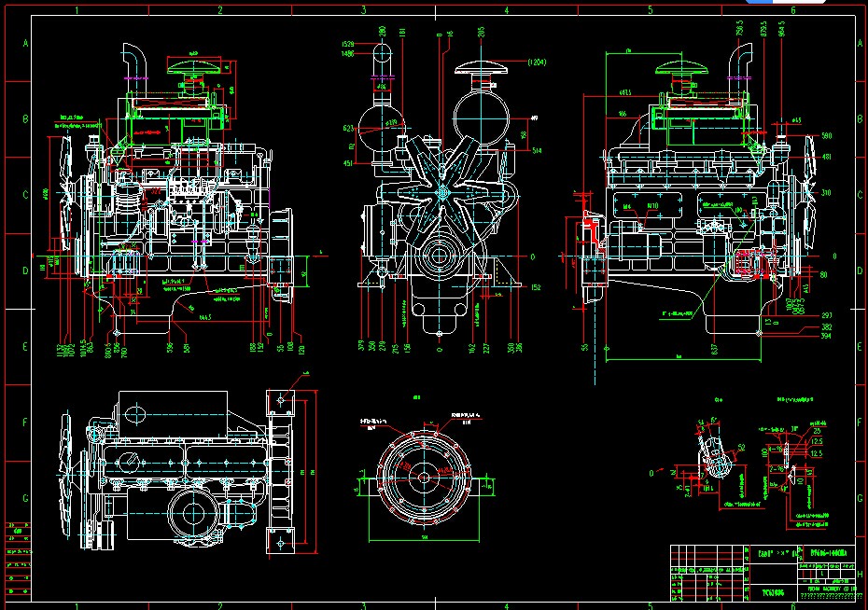
Task: Select the 12.5 surface finish value in detail view
Action: coord(817,452)
